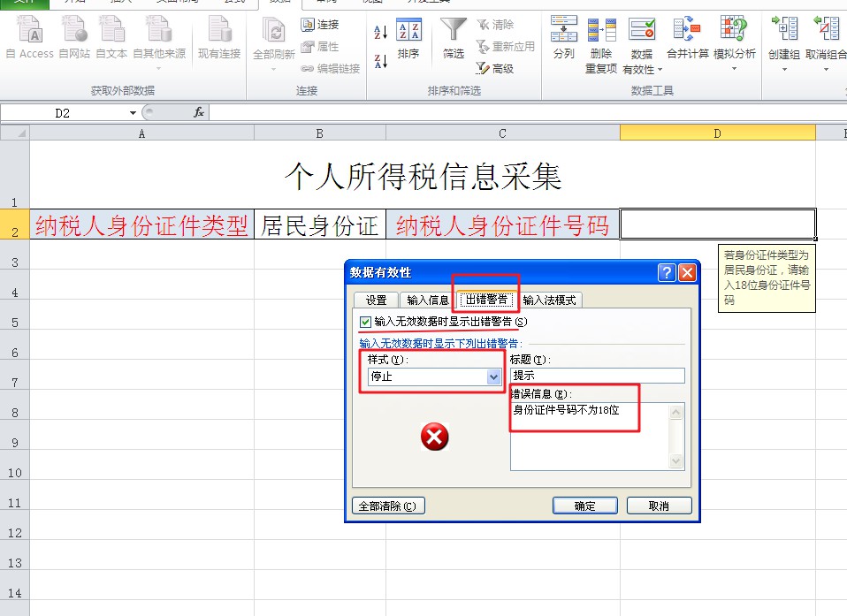Select column B header
This screenshot has height=616, width=847.
pyautogui.click(x=320, y=133)
